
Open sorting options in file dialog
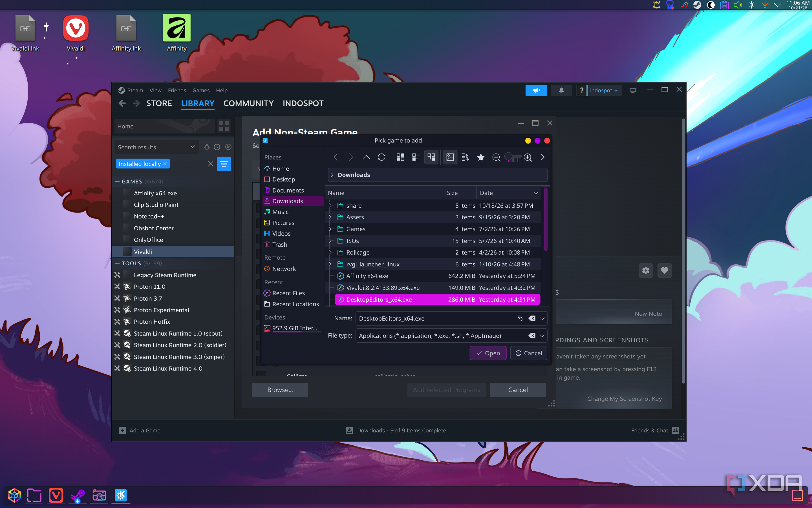(x=465, y=157)
